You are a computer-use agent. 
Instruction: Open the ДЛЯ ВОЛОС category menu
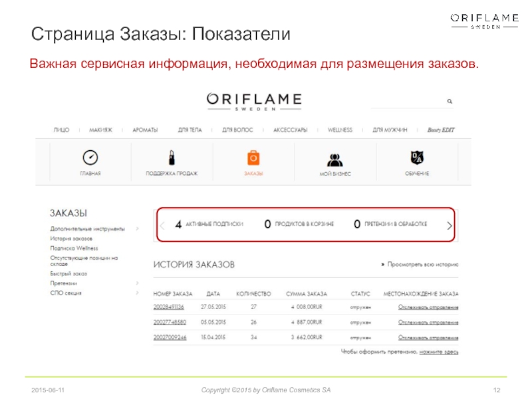(237, 130)
